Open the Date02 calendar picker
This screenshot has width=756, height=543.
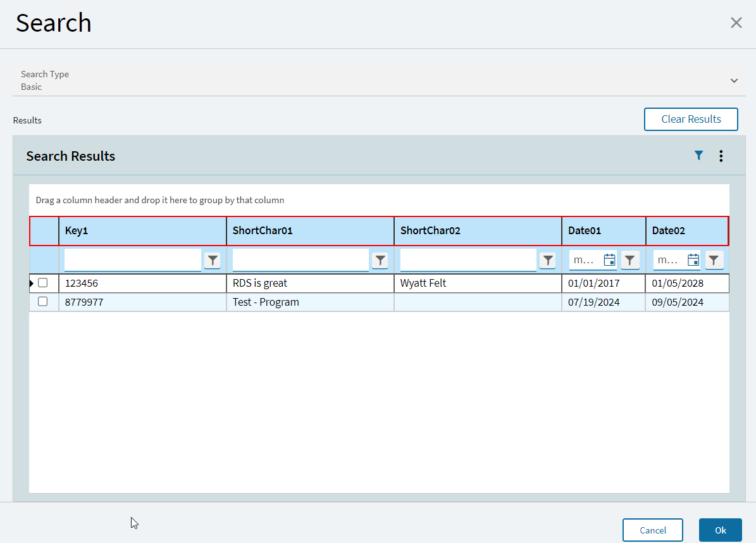[x=693, y=260]
